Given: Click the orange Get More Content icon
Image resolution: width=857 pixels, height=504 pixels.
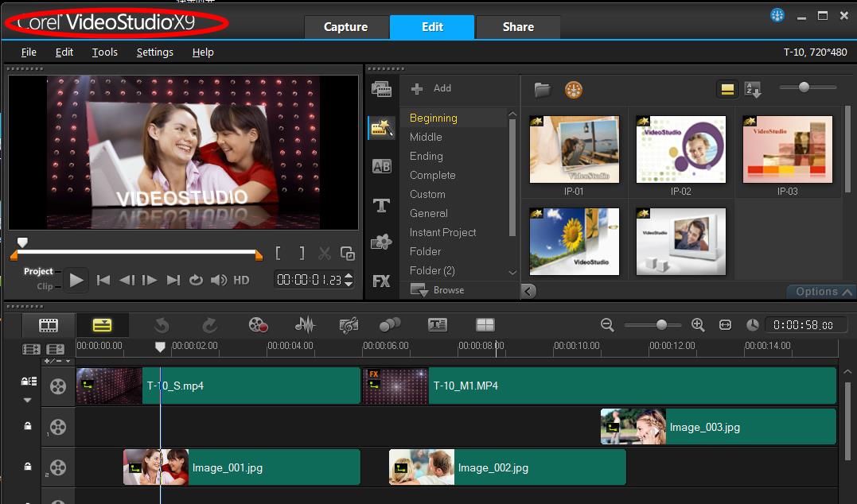Looking at the screenshot, I should [574, 89].
